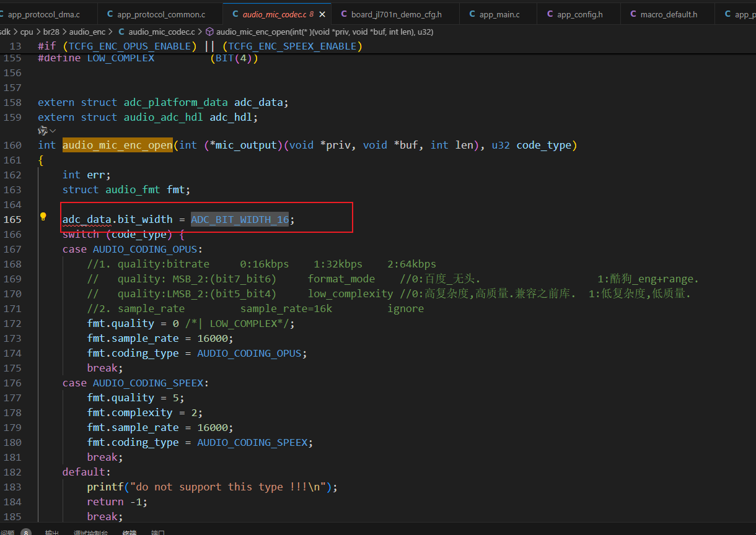Click the cpu breadcrumb folder
The width and height of the screenshot is (756, 535).
tap(27, 31)
